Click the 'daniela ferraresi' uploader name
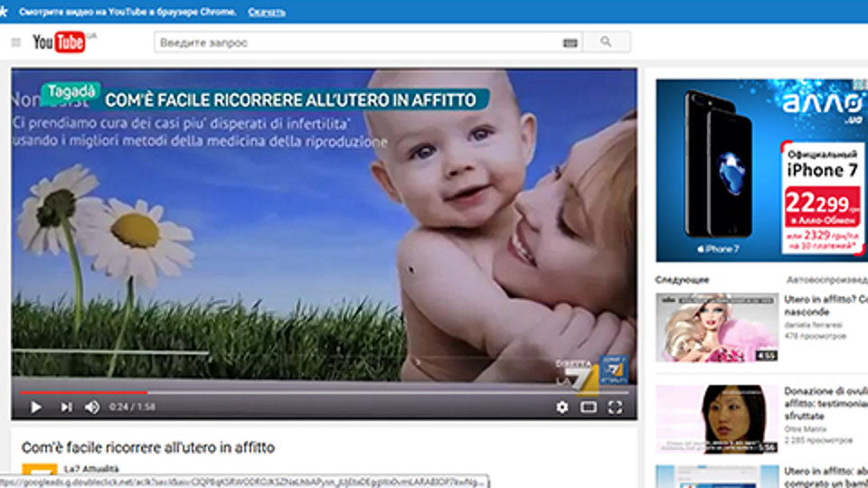The image size is (868, 488). (x=813, y=324)
